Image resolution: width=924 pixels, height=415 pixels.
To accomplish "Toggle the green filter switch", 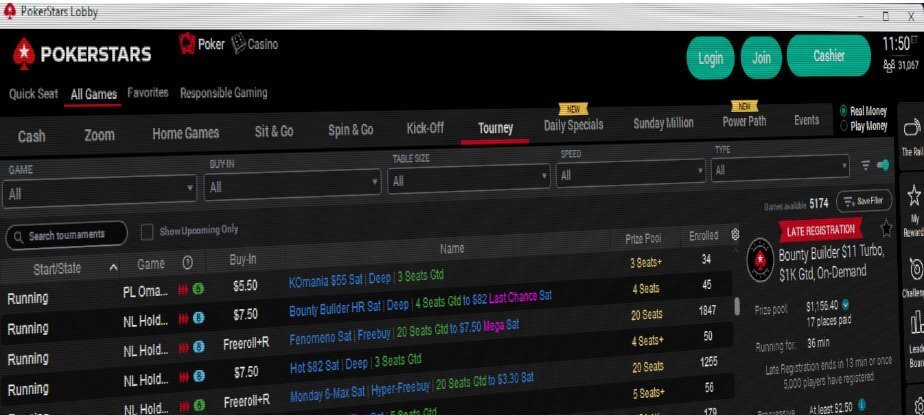I will tap(883, 166).
